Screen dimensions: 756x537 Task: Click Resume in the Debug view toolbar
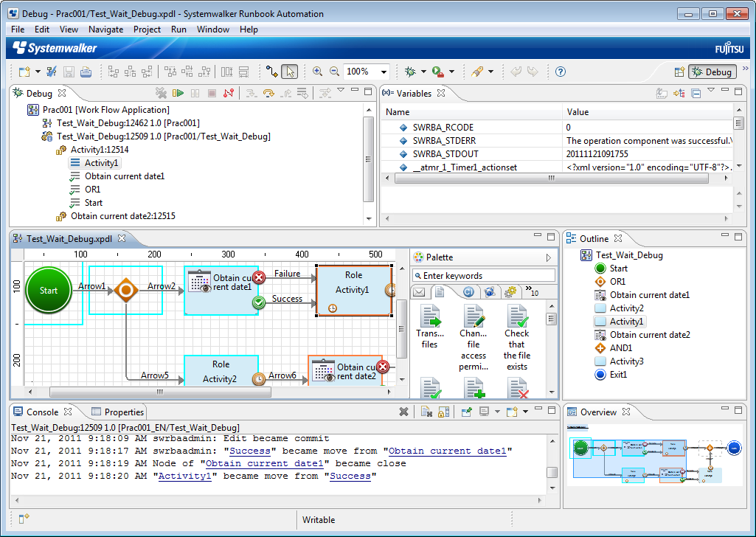click(x=178, y=93)
